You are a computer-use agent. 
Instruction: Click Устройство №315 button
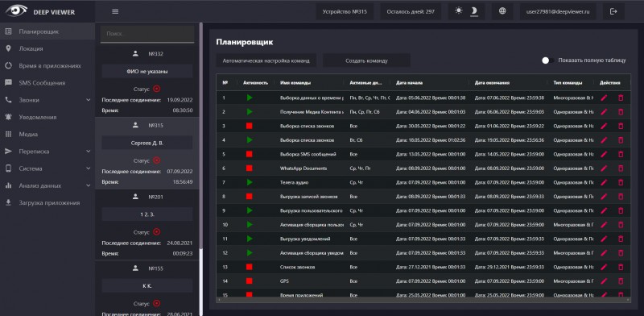coord(345,11)
